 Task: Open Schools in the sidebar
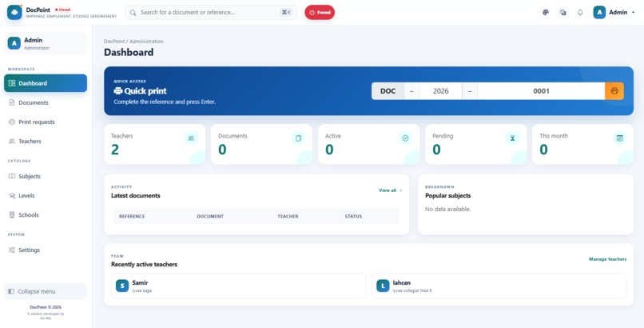pos(46,215)
